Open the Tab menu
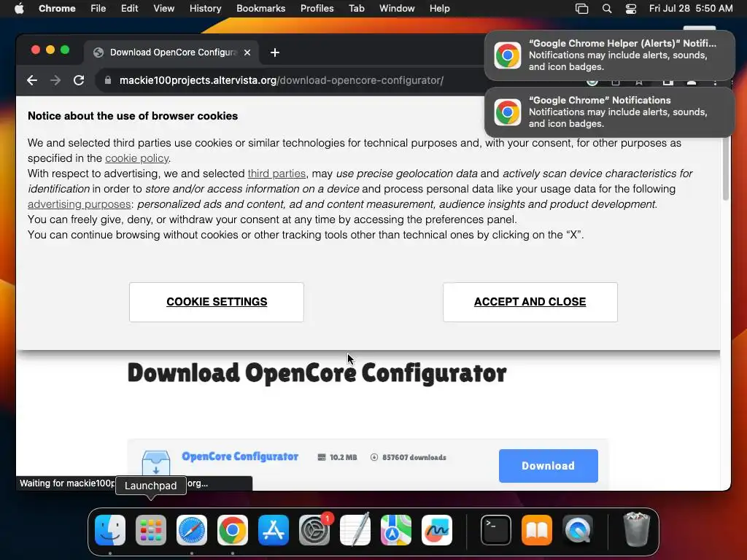The image size is (747, 560). 356,9
